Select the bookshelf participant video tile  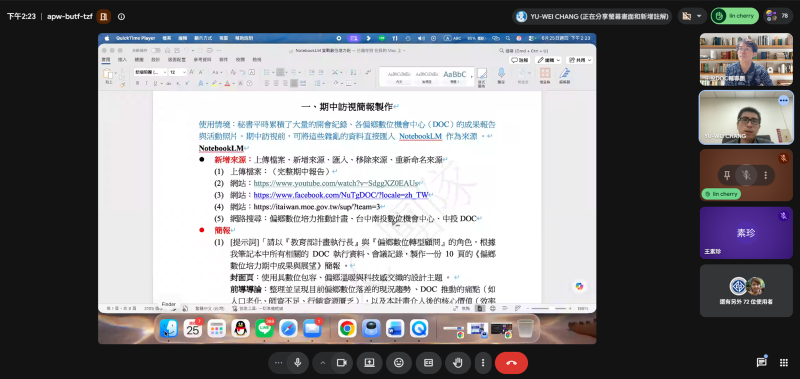click(x=746, y=59)
